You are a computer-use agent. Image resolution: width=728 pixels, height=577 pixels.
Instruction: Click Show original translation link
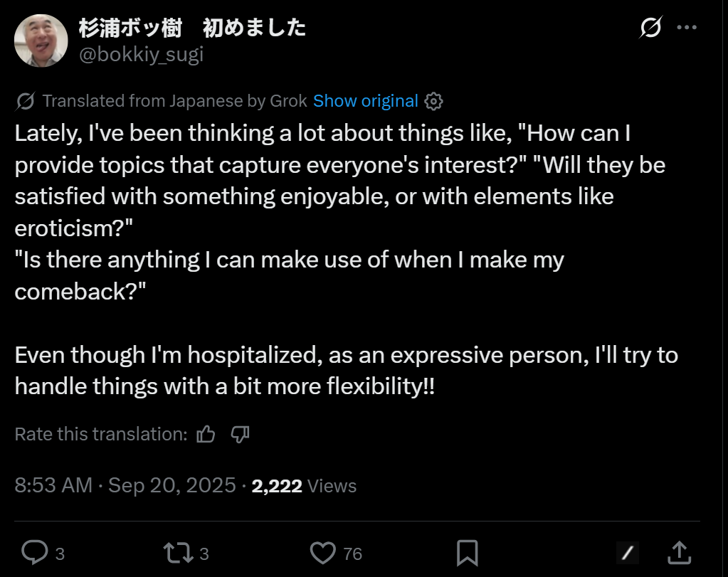[365, 101]
